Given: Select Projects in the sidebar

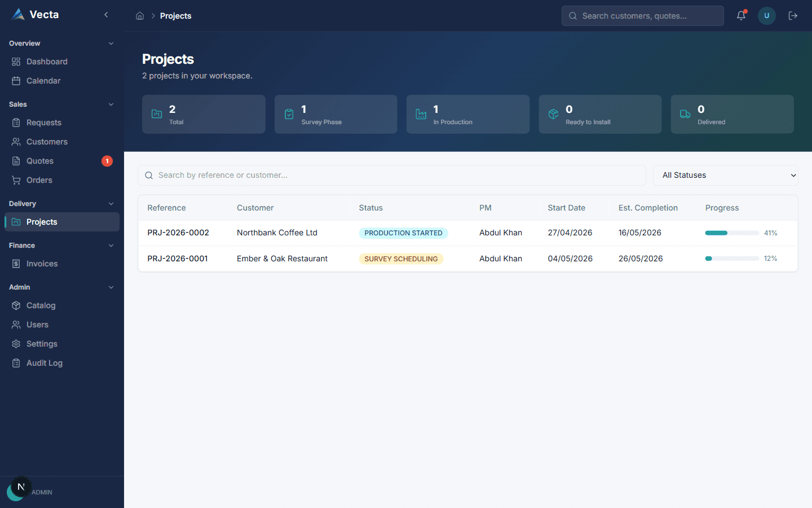Looking at the screenshot, I should tap(62, 222).
